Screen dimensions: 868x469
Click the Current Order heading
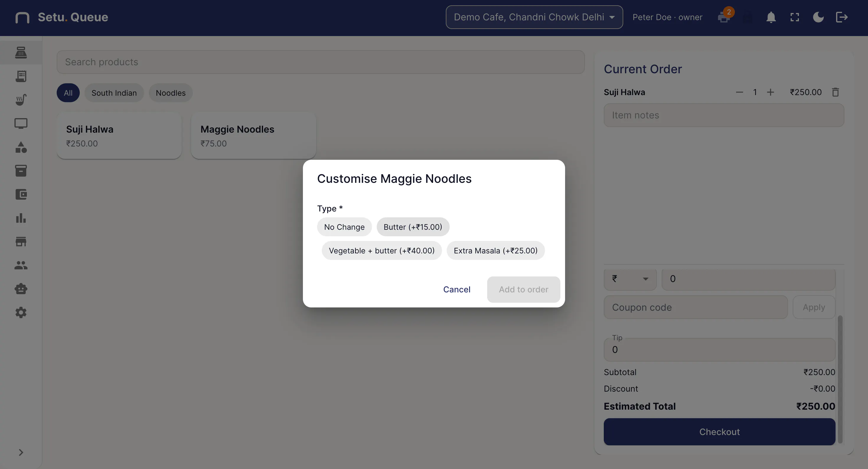tap(642, 69)
